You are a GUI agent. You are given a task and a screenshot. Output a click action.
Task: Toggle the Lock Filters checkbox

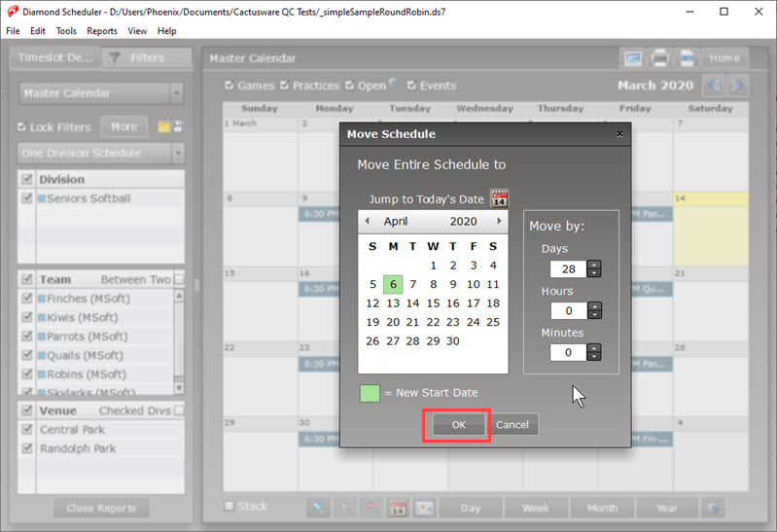point(23,127)
